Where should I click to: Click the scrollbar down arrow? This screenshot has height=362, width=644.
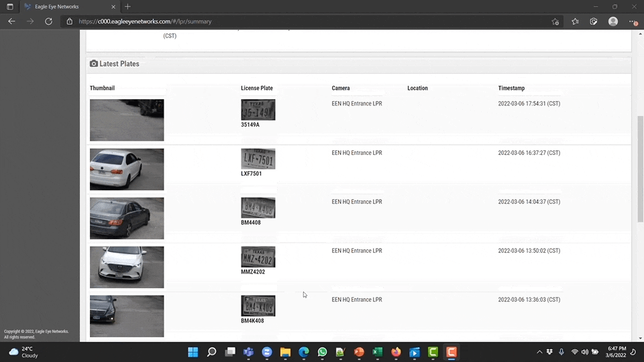[640, 338]
